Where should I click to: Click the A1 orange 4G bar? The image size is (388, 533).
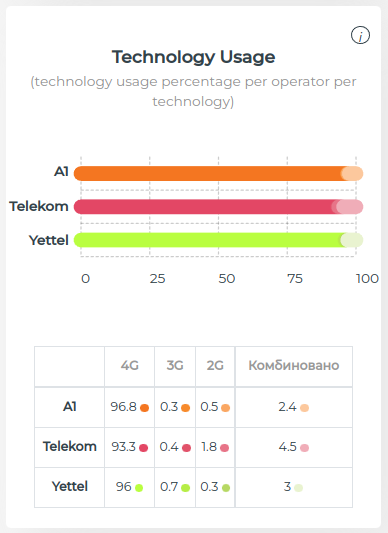207,173
